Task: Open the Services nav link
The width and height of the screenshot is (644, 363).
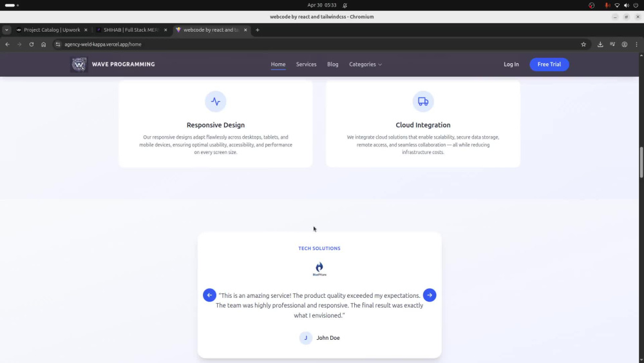Action: 307,64
